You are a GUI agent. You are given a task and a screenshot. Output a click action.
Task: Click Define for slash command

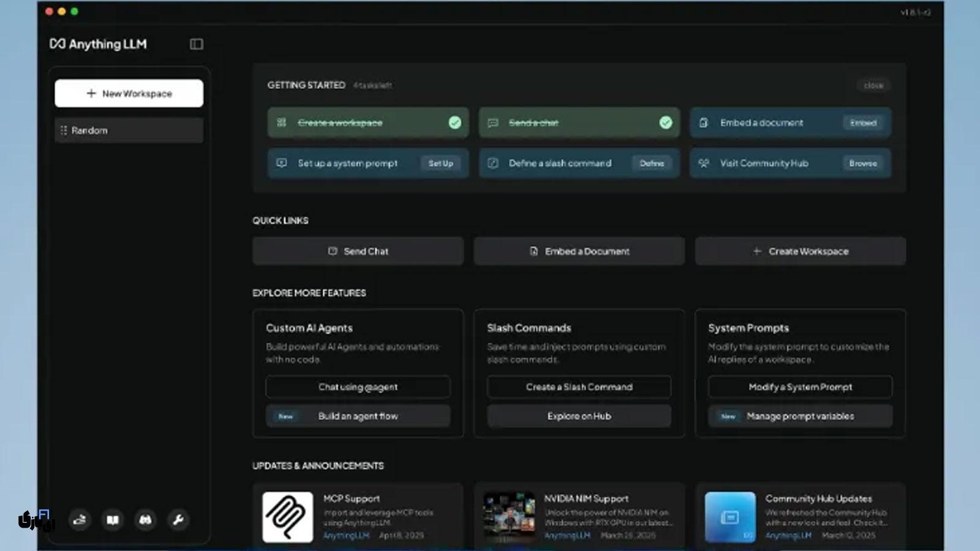(652, 163)
